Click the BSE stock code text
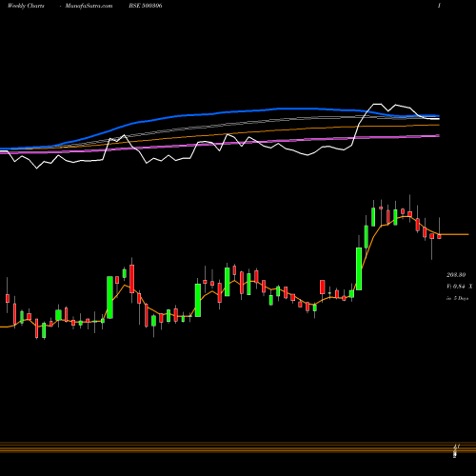The image size is (476, 476). pyautogui.click(x=146, y=6)
